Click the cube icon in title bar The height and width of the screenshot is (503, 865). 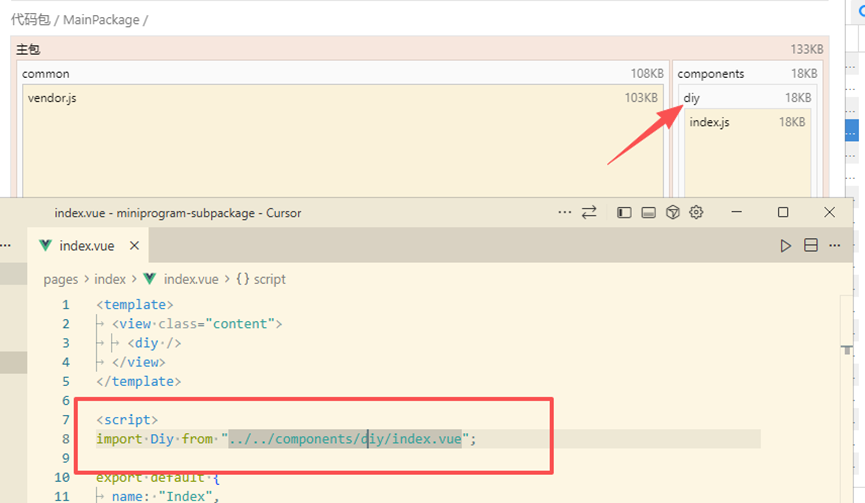pos(673,212)
